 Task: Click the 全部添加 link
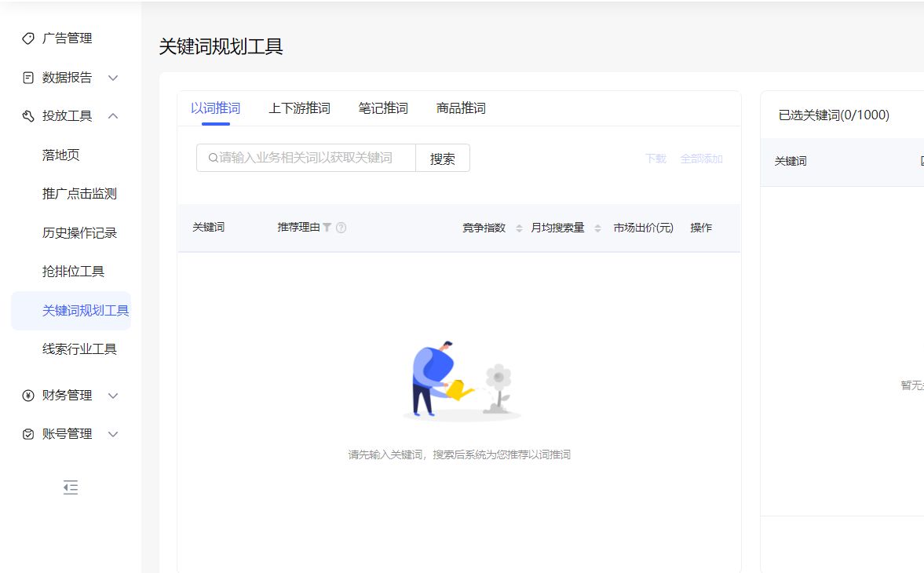pos(701,159)
